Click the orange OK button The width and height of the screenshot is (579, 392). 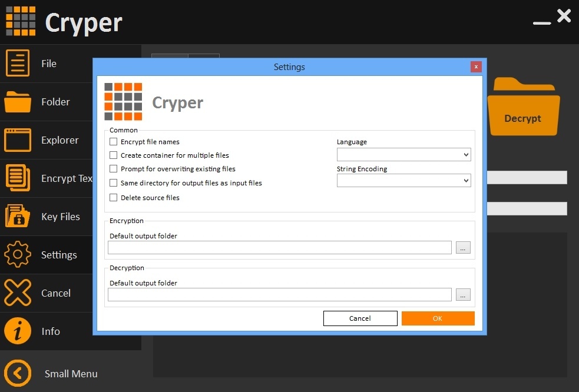(x=438, y=318)
